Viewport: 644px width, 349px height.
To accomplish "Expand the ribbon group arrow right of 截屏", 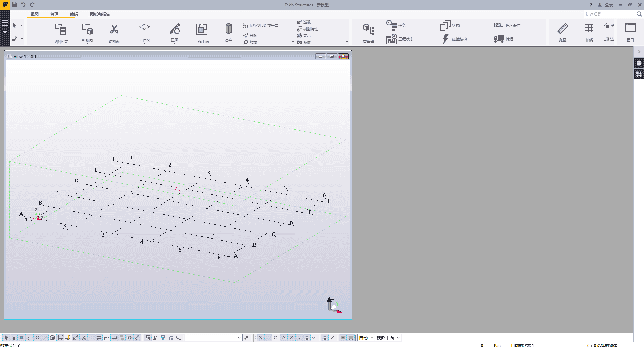I will click(x=346, y=42).
